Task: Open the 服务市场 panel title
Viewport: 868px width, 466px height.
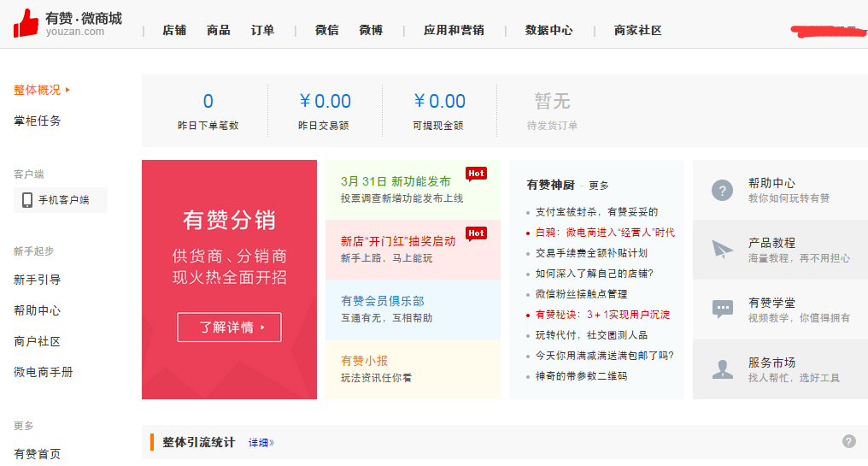Action: (771, 363)
